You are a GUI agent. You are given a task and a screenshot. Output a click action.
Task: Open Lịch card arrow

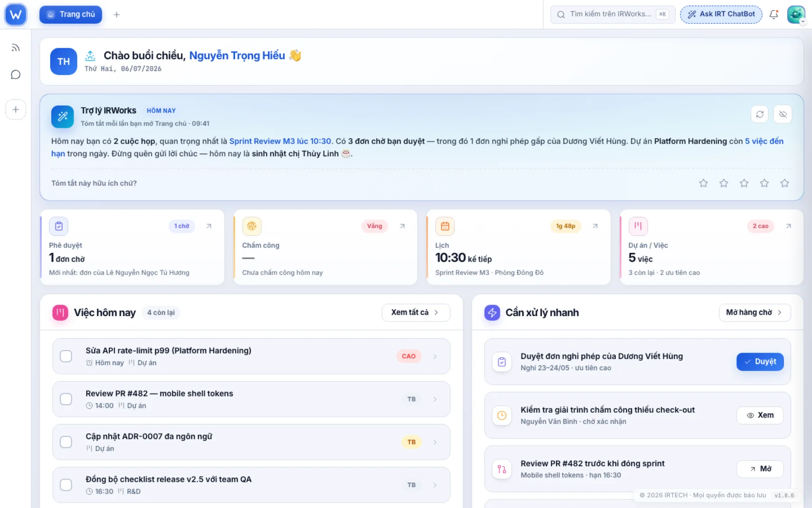pos(595,226)
